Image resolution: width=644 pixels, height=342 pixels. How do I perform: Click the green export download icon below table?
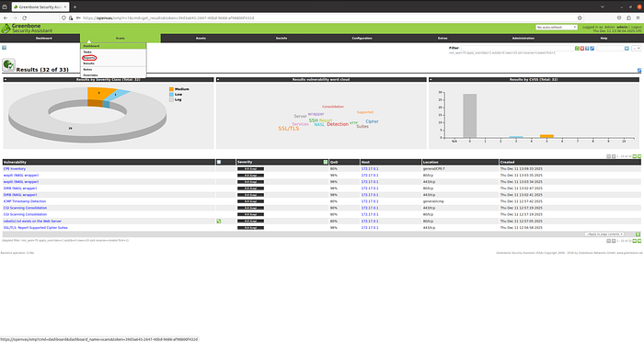(x=638, y=234)
